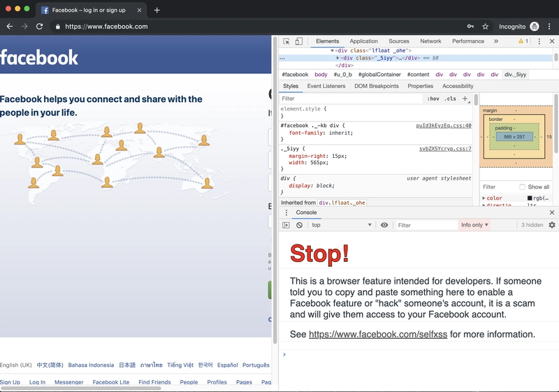The image size is (559, 392).
Task: Expand the color computed property
Action: click(x=484, y=198)
